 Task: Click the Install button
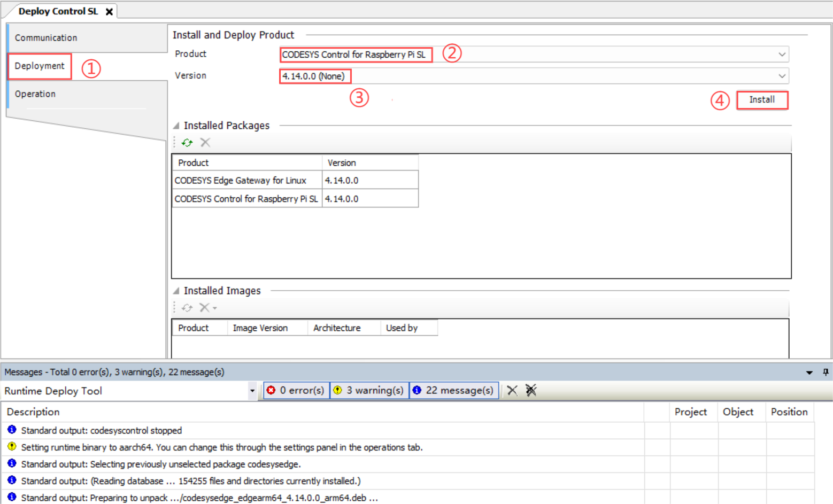(762, 100)
